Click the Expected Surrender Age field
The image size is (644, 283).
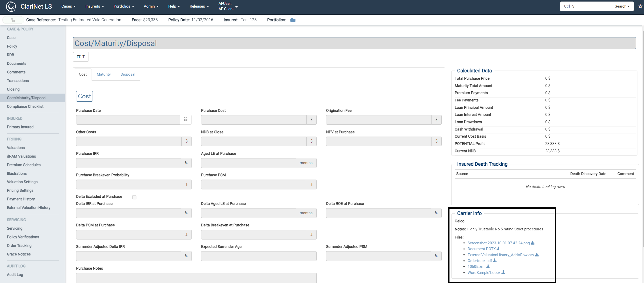click(259, 256)
